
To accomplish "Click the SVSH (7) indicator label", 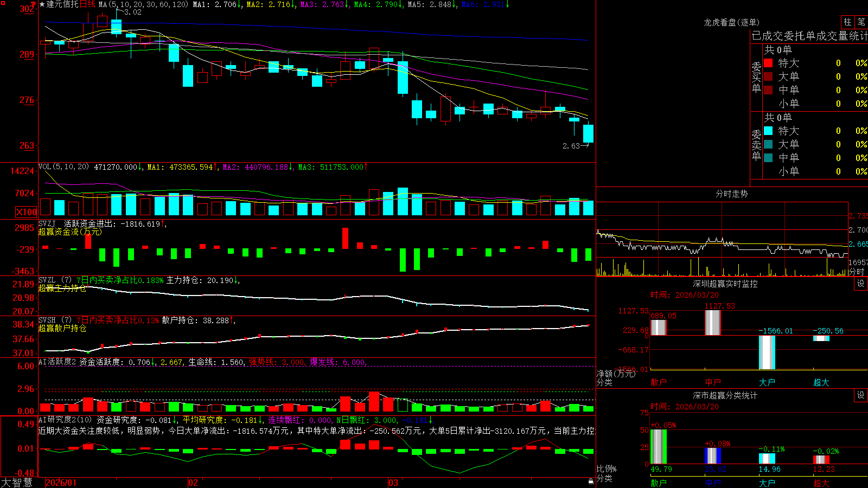I will pos(55,320).
